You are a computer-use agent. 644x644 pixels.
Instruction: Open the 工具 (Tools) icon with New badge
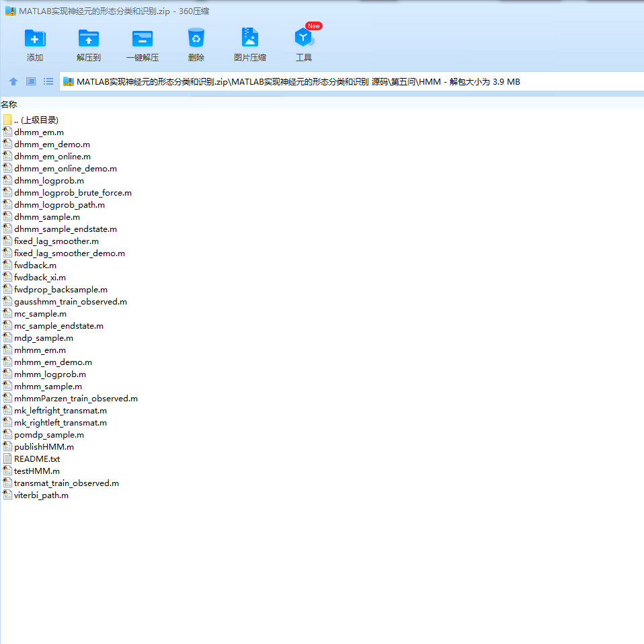305,38
